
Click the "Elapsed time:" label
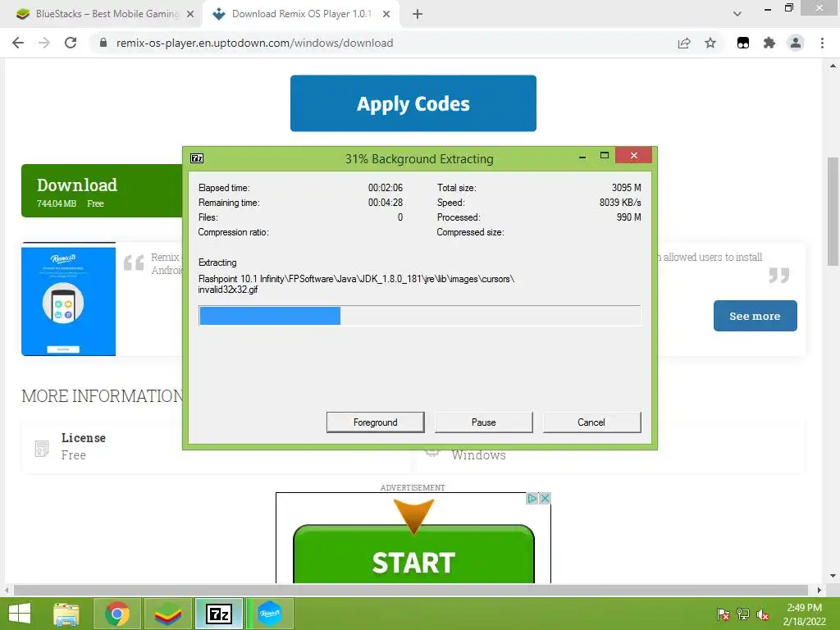point(224,188)
